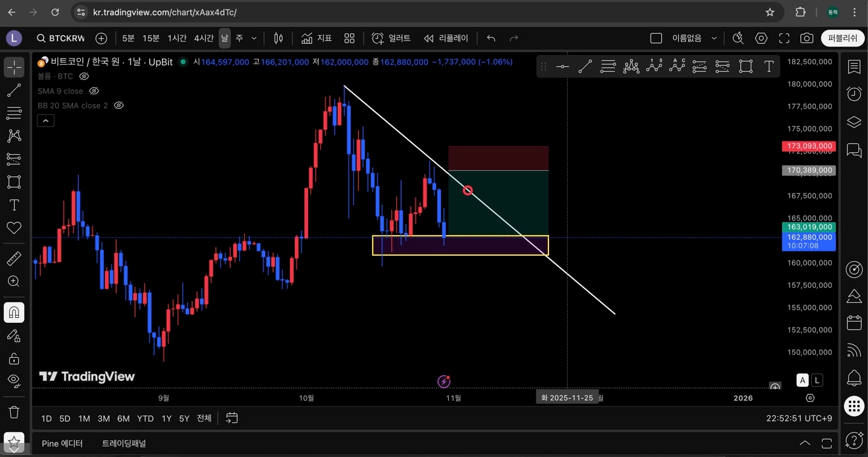Image resolution: width=868 pixels, height=457 pixels.
Task: Open the 지표 indicators menu
Action: coord(317,38)
